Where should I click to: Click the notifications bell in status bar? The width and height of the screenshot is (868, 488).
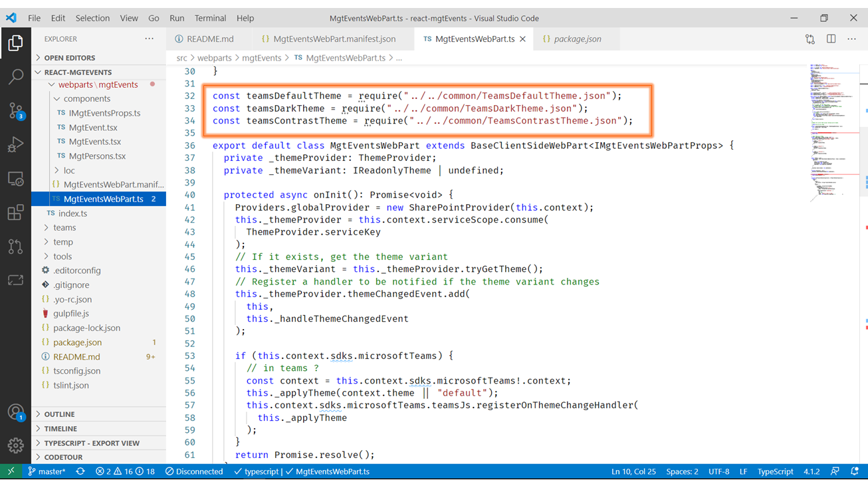click(x=855, y=471)
